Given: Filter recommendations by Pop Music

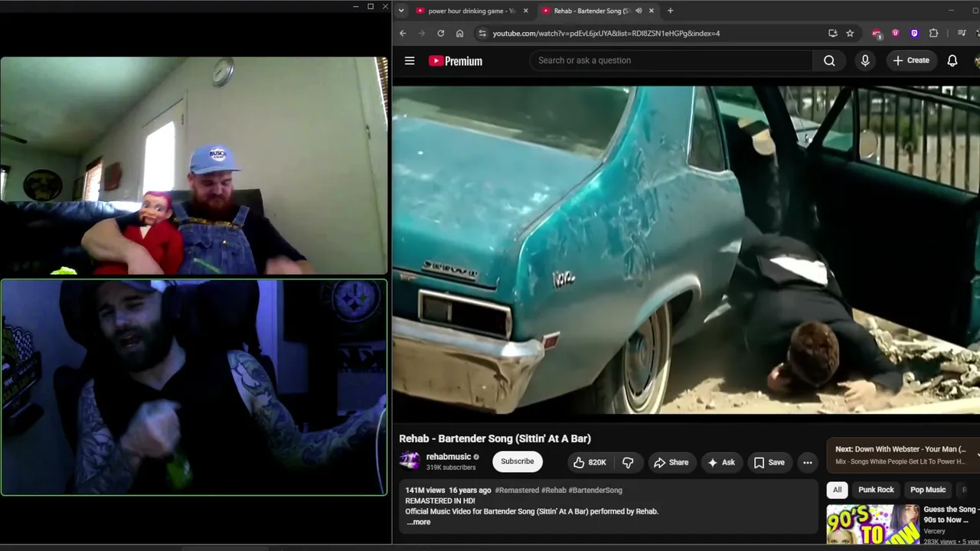Looking at the screenshot, I should pos(928,490).
